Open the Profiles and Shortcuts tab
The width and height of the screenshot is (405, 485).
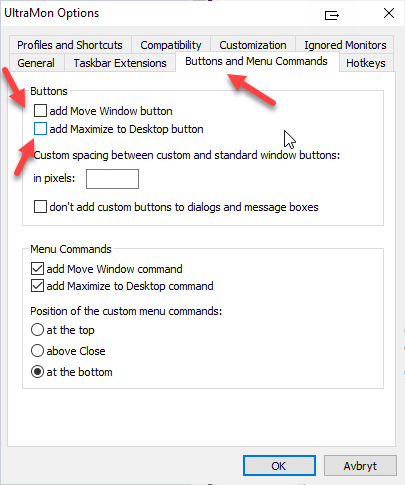click(x=70, y=45)
